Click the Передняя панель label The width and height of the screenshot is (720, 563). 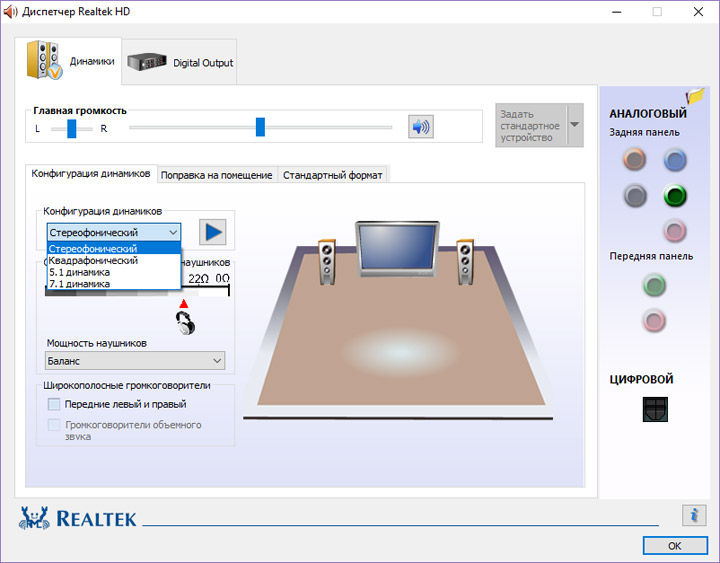(x=651, y=256)
